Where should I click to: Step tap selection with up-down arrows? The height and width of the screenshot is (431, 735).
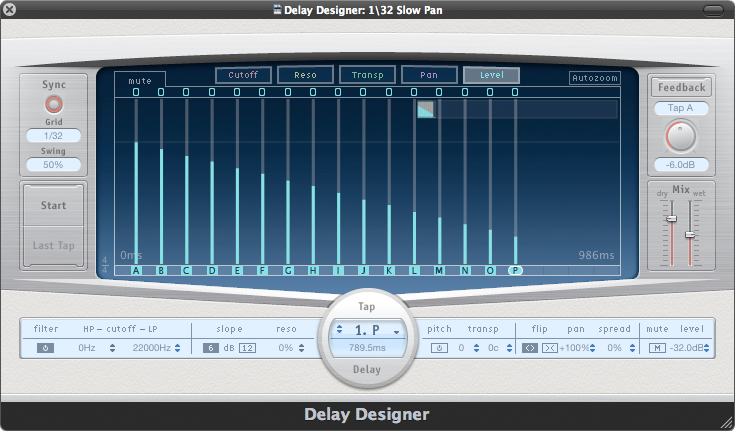(x=339, y=329)
